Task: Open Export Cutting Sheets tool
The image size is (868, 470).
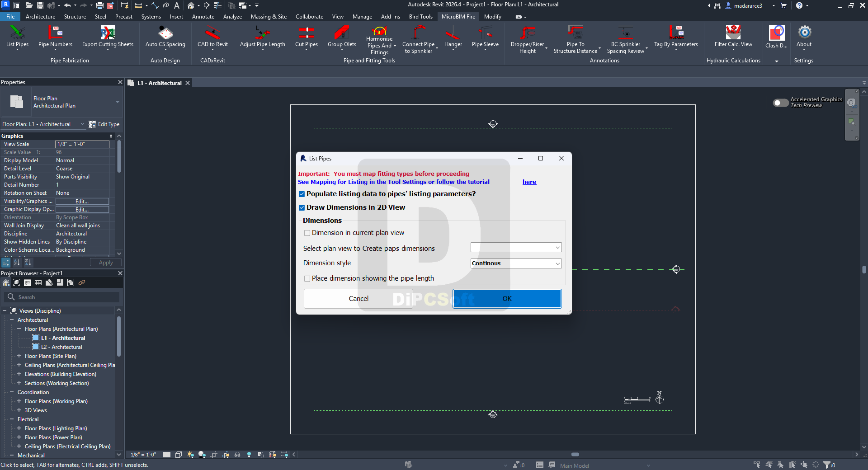Action: (x=108, y=36)
